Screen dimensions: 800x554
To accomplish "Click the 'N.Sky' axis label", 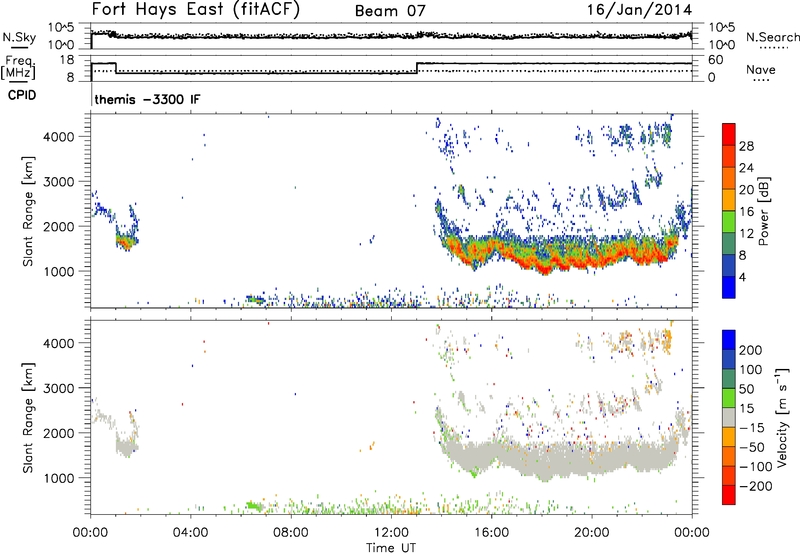I will 19,37.
